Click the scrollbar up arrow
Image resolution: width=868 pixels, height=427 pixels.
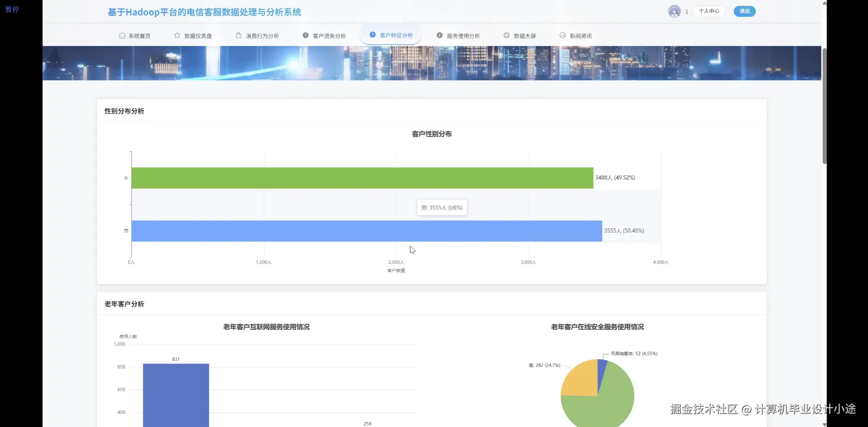coord(824,3)
